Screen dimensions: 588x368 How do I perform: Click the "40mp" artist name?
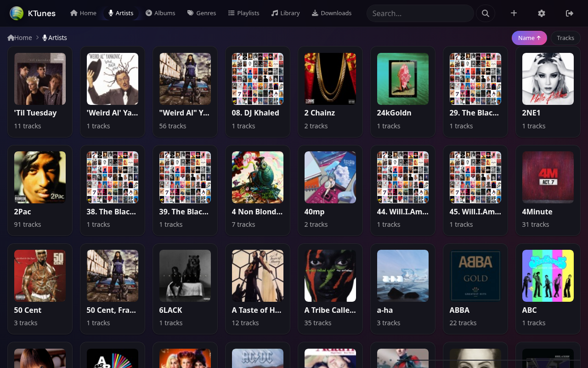pos(315,212)
